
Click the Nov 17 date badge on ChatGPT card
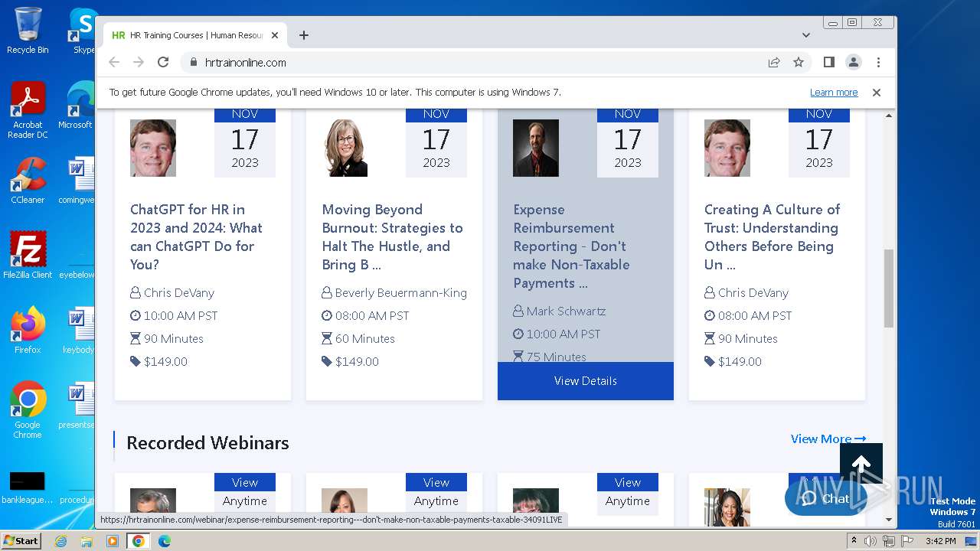pyautogui.click(x=245, y=142)
